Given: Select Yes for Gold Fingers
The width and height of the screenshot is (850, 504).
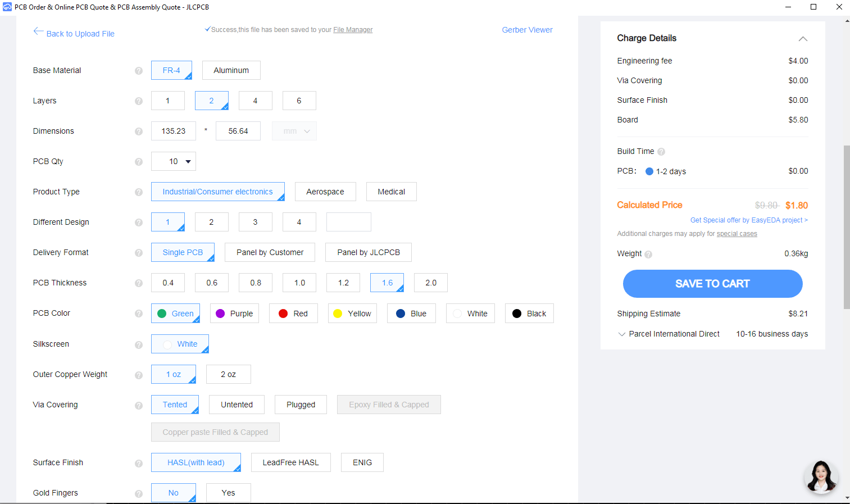Looking at the screenshot, I should click(x=228, y=493).
